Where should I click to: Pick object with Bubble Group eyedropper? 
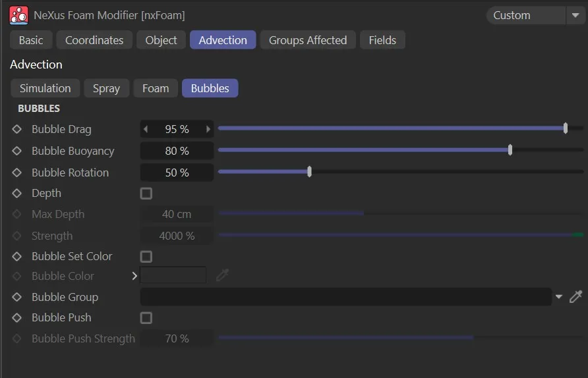pos(575,297)
